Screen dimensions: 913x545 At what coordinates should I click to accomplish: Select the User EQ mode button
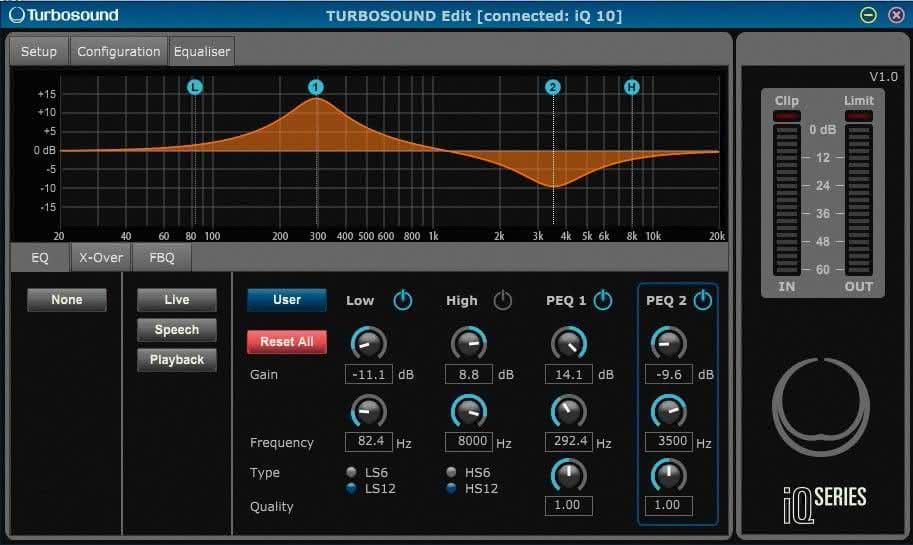286,300
